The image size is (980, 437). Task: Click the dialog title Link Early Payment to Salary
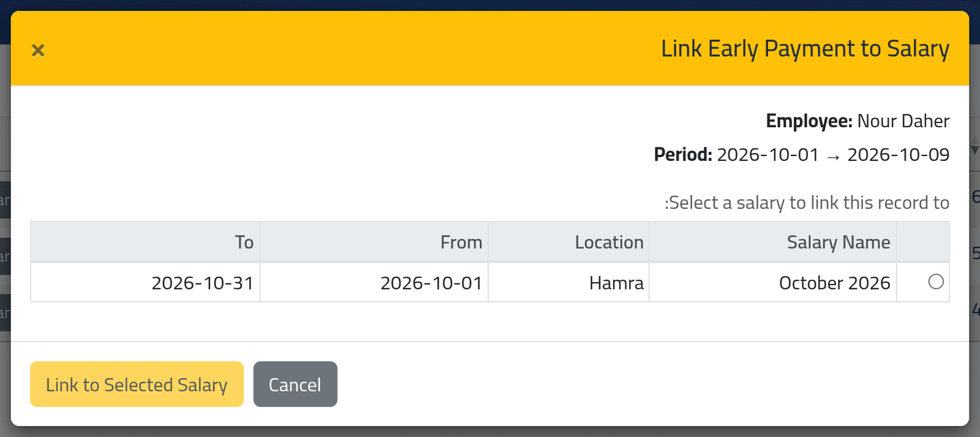(805, 49)
